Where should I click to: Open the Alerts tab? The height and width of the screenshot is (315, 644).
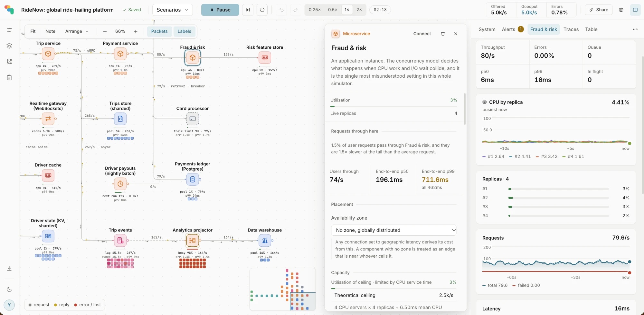click(x=513, y=29)
